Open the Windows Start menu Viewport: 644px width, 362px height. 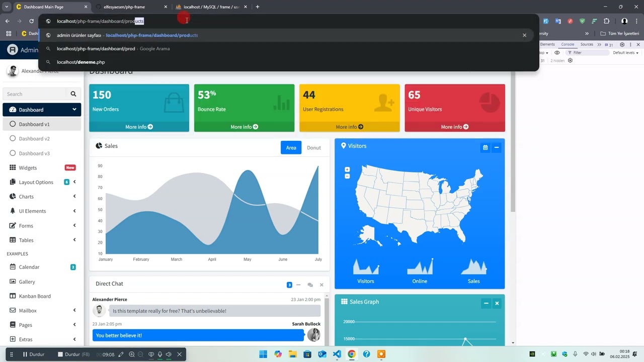(263, 354)
